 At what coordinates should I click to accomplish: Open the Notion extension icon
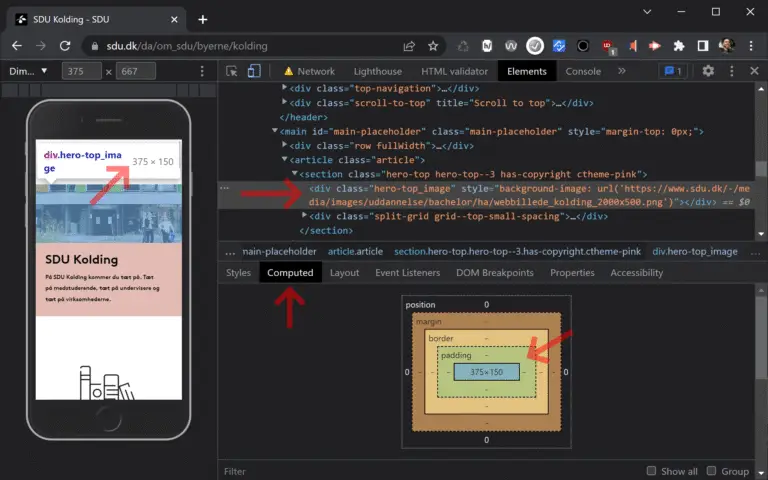487,46
